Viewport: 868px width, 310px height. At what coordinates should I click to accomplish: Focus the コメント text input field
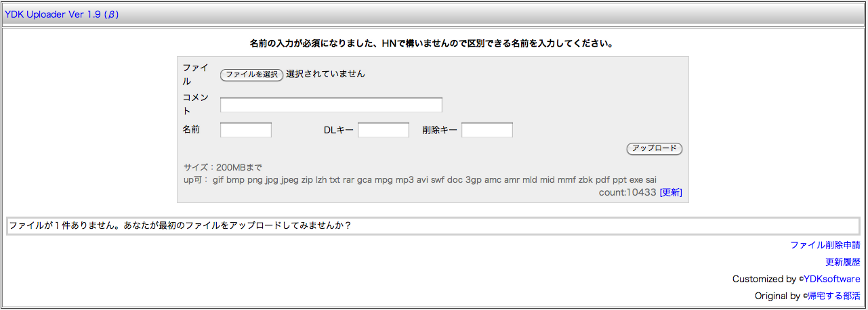[331, 105]
